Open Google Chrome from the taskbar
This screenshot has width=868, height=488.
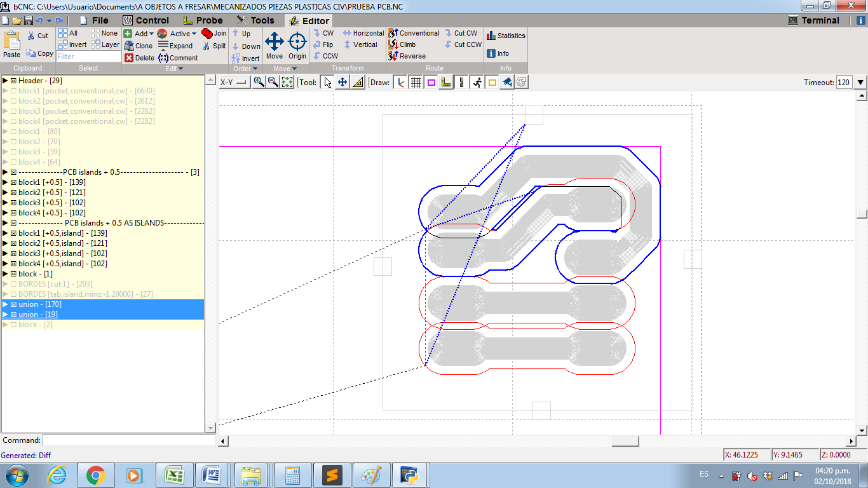click(96, 475)
